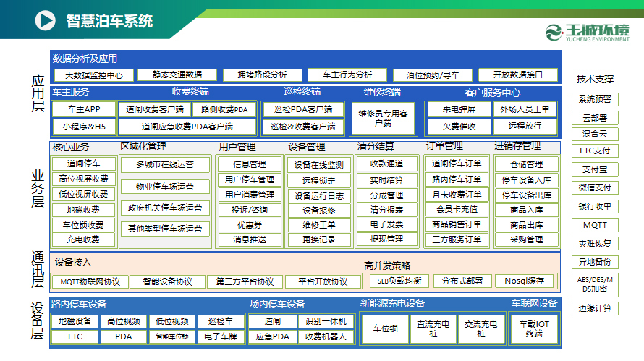
Task: Select the 大数据监控中心 box
Action: point(94,75)
